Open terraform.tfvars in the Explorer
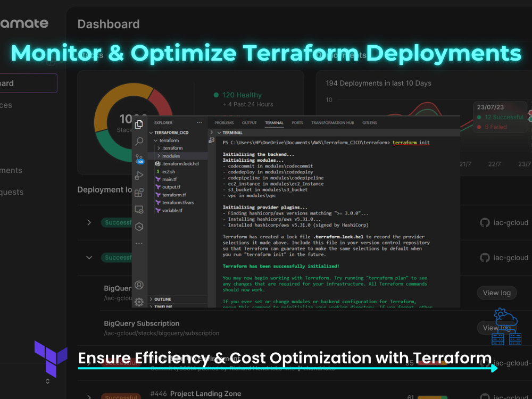This screenshot has height=399, width=532. point(178,203)
